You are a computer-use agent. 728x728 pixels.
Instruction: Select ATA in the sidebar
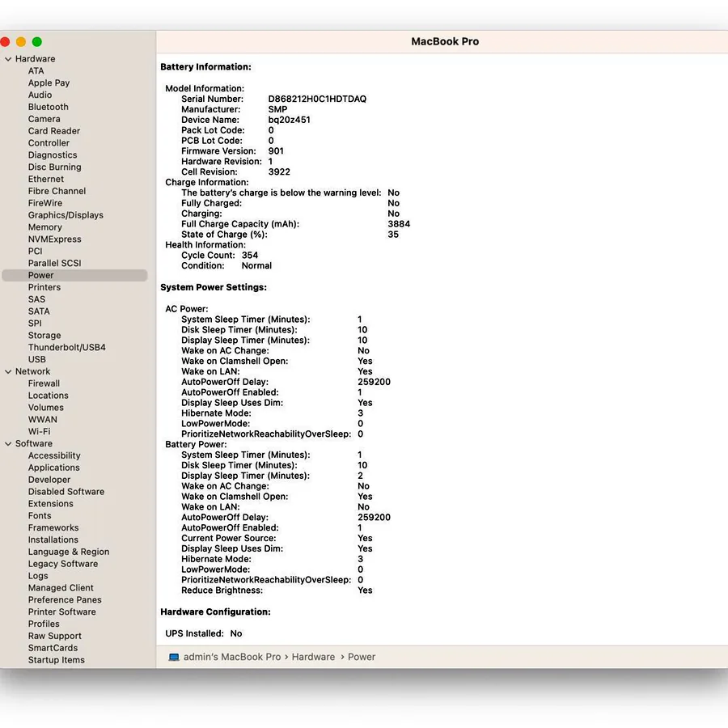click(36, 70)
